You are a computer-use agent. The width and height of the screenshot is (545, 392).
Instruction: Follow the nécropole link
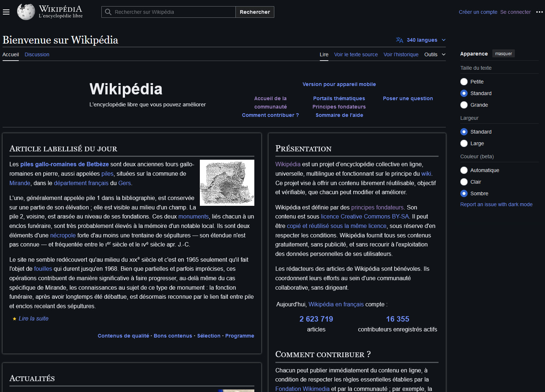click(x=63, y=236)
